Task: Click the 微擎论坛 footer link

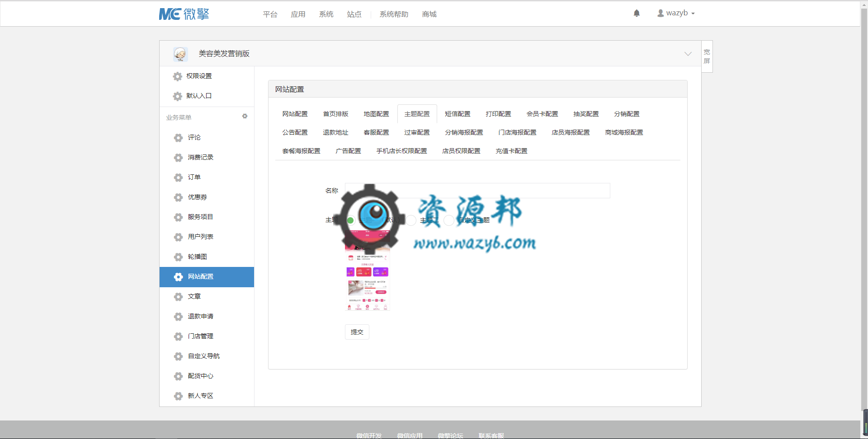Action: [451, 435]
